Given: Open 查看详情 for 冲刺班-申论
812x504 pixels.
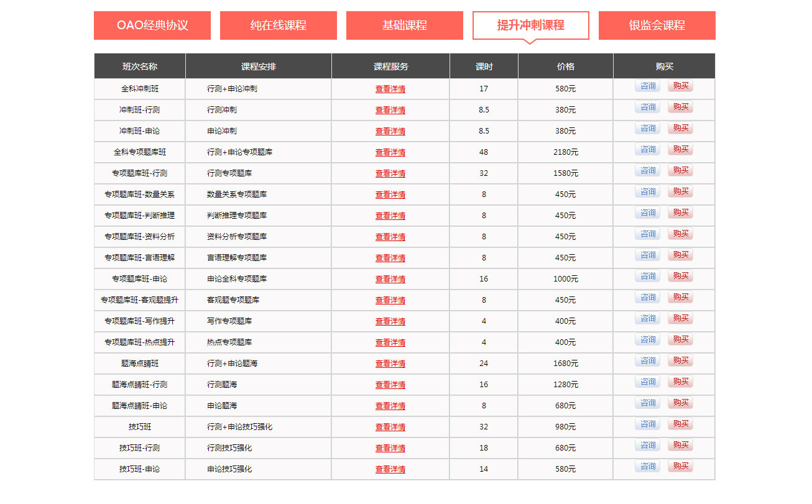Looking at the screenshot, I should (x=390, y=131).
